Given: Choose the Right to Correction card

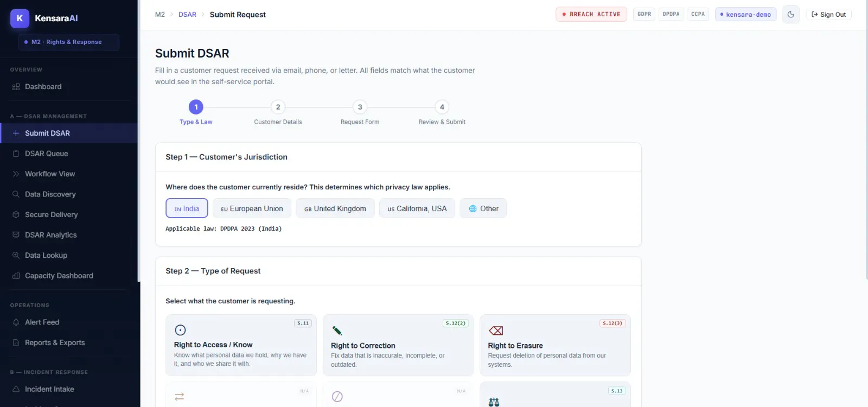Looking at the screenshot, I should (398, 345).
